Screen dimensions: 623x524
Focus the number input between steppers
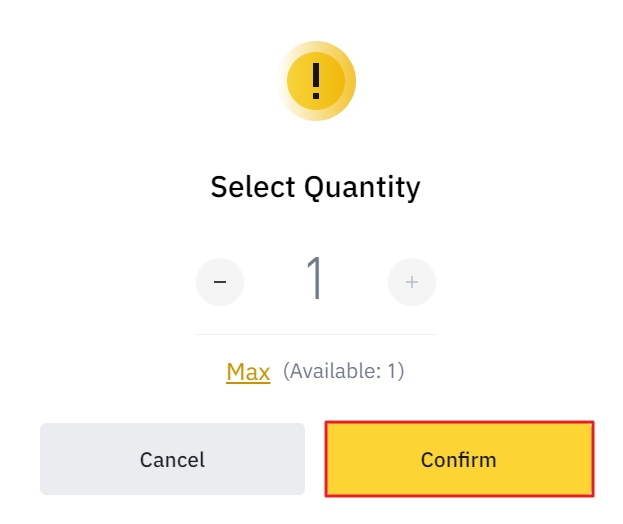[315, 280]
